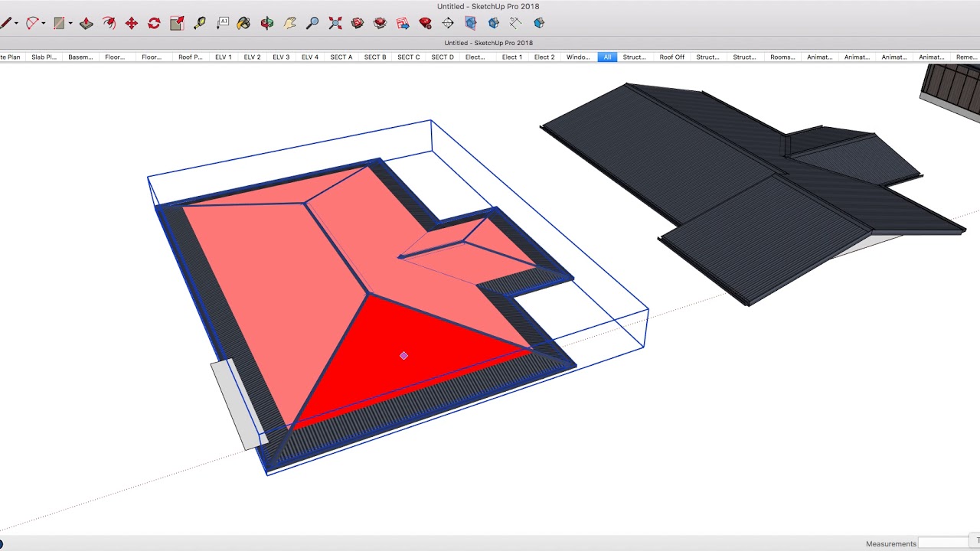Switch to the SECT D scene tab
Viewport: 980px width, 551px height.
pos(443,57)
